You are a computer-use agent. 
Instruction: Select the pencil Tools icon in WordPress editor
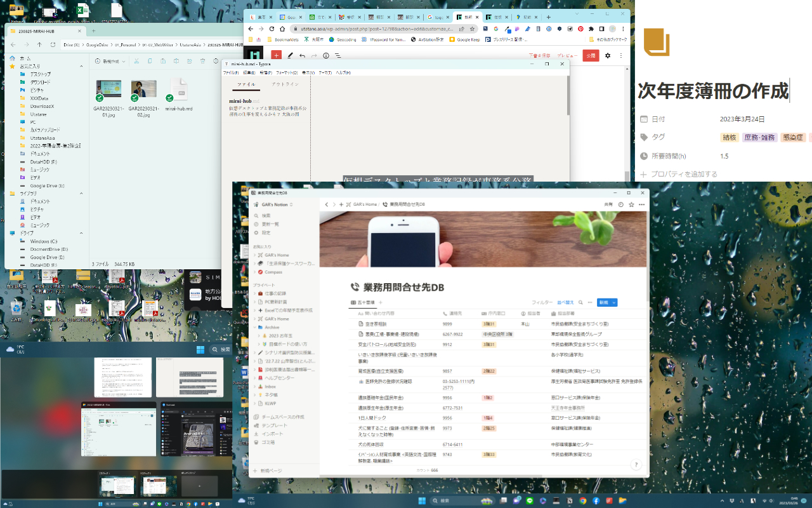pos(291,55)
